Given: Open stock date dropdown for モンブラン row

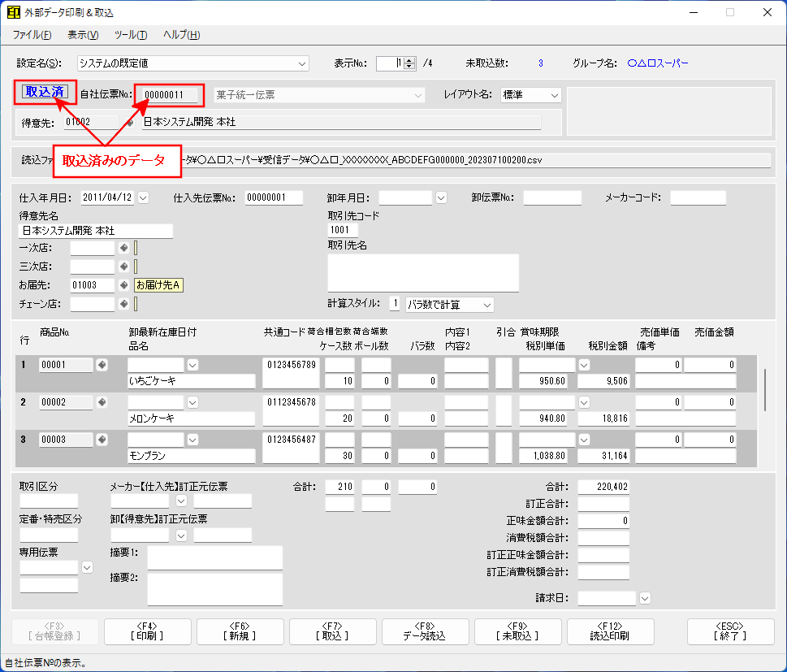Looking at the screenshot, I should coord(192,440).
